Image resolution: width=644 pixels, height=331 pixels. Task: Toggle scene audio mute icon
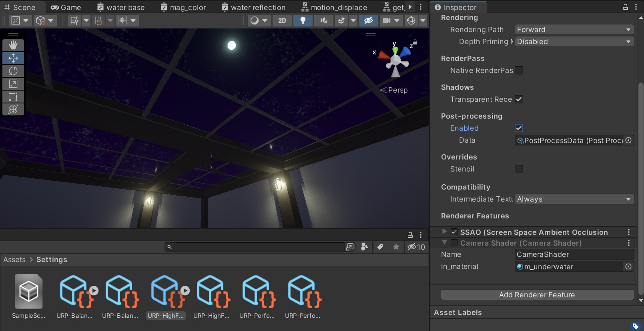coord(324,20)
